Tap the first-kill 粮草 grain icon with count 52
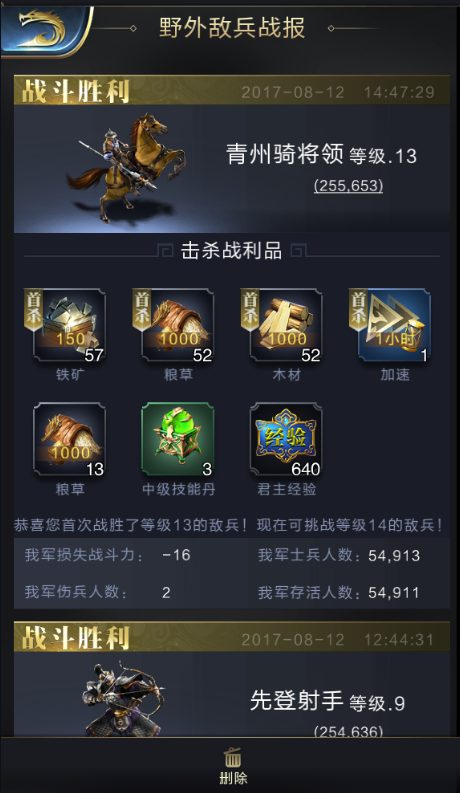Screen dimensions: 460x793 coord(177,325)
